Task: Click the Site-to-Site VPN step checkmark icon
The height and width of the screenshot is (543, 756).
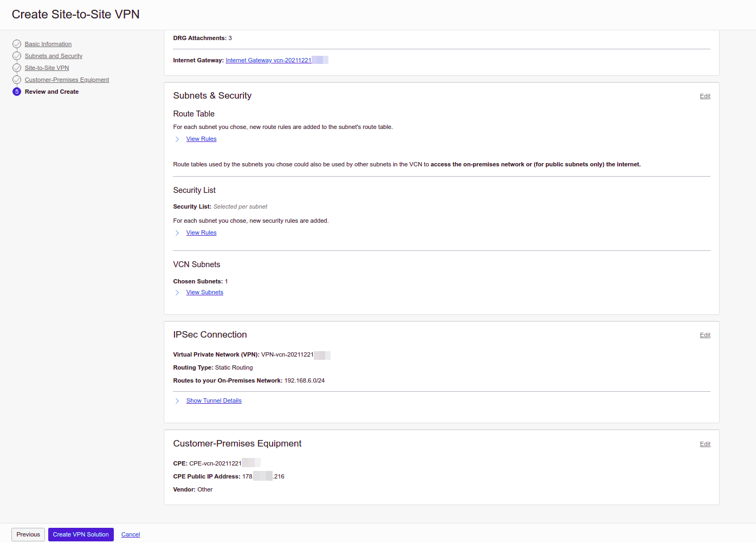Action: point(17,68)
